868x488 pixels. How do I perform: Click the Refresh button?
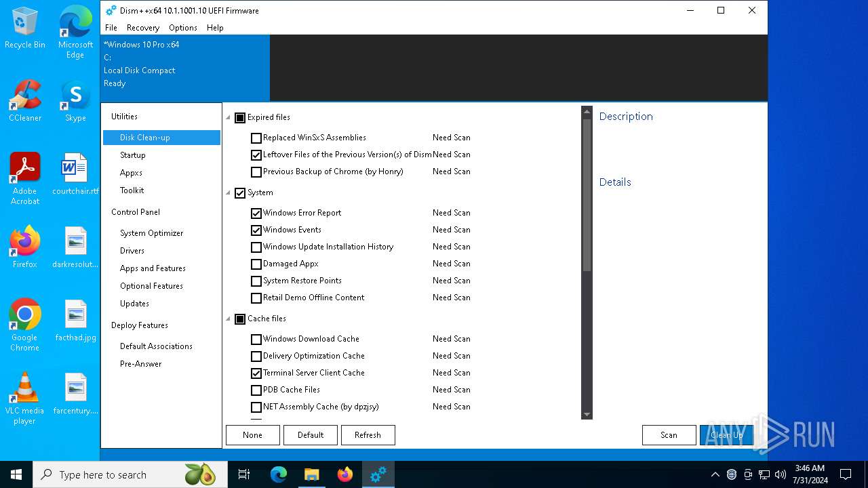coord(368,435)
